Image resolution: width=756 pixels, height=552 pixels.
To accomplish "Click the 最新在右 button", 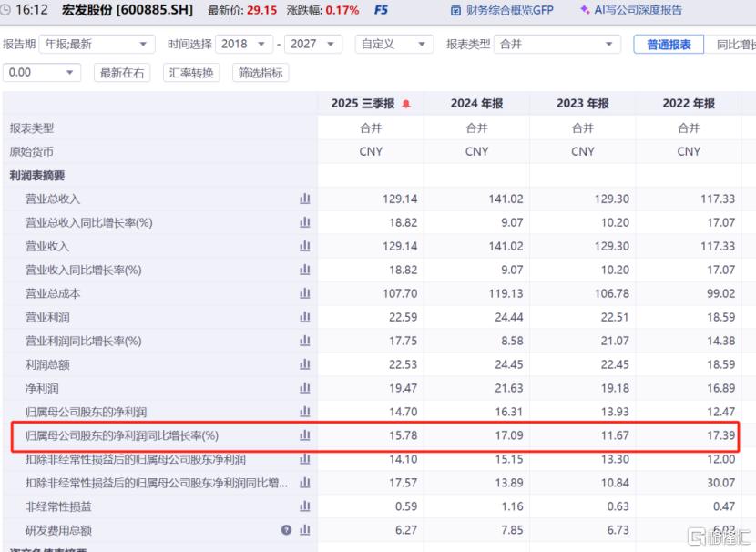I will coord(122,73).
